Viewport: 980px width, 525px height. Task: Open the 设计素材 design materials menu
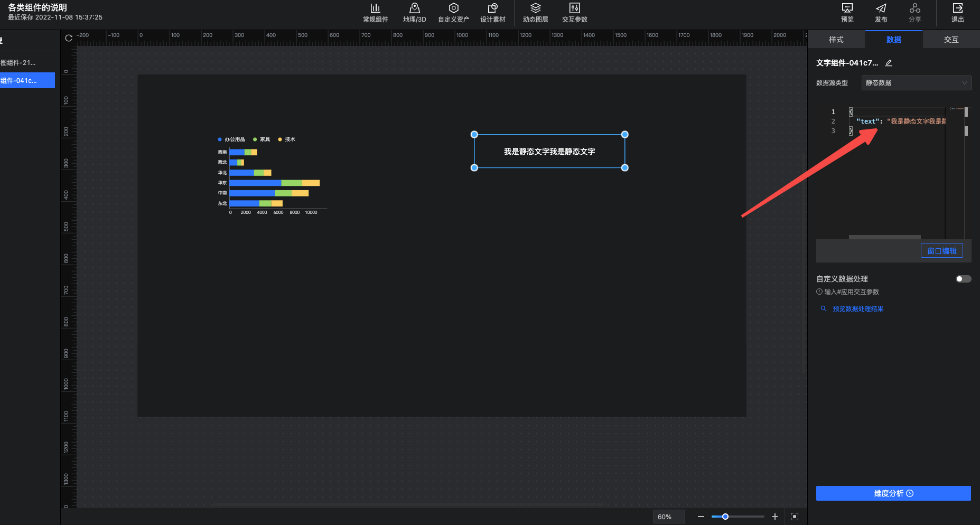pyautogui.click(x=492, y=13)
